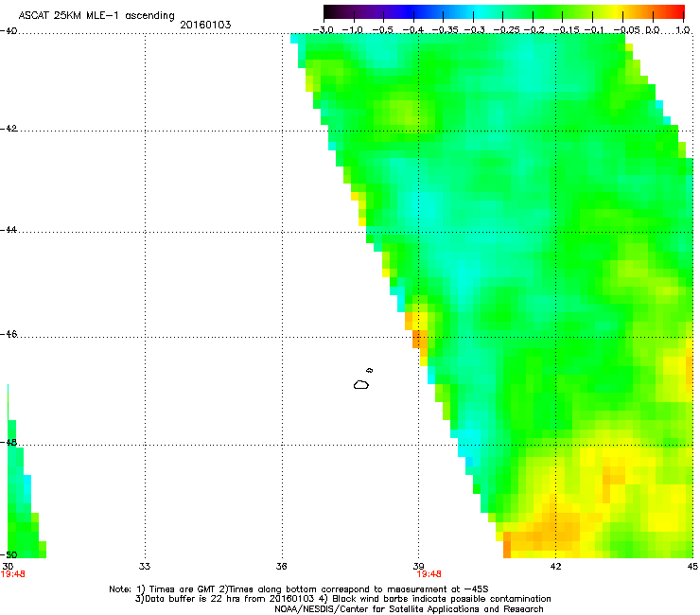700x615 pixels.
Task: Select the -44 latitude axis label
Action: (9, 230)
